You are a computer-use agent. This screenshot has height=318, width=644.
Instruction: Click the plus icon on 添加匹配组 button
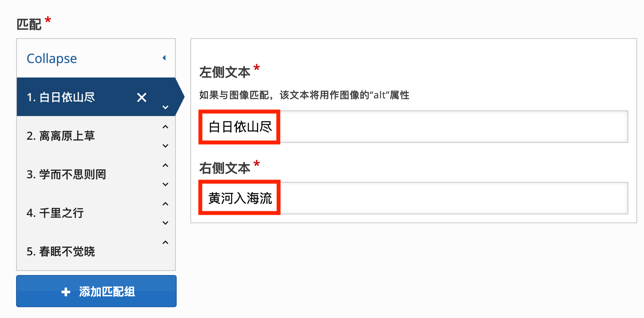click(x=65, y=291)
